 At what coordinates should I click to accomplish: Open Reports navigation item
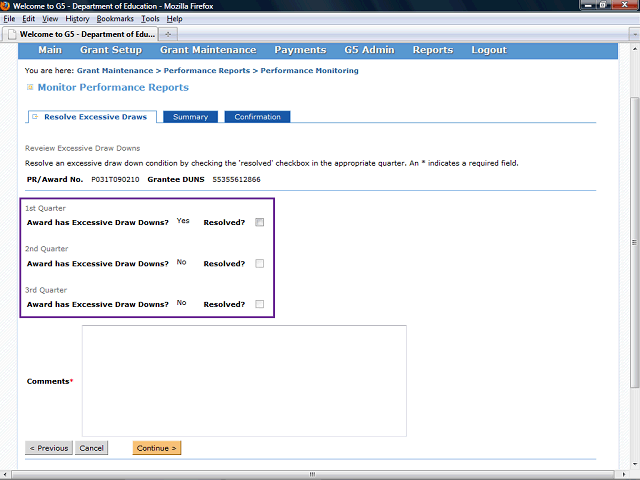(433, 50)
